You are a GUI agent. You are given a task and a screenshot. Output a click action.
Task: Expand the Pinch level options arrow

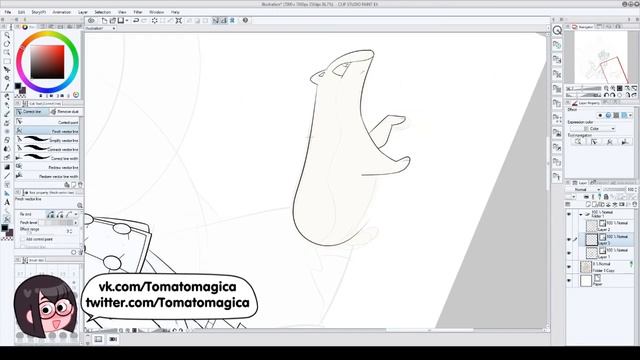point(76,222)
